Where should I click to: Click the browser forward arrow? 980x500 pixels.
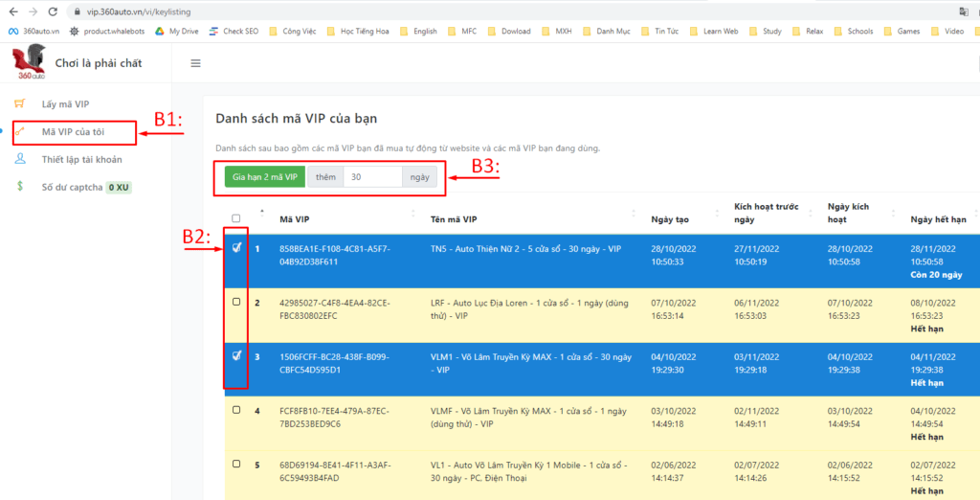tap(33, 11)
